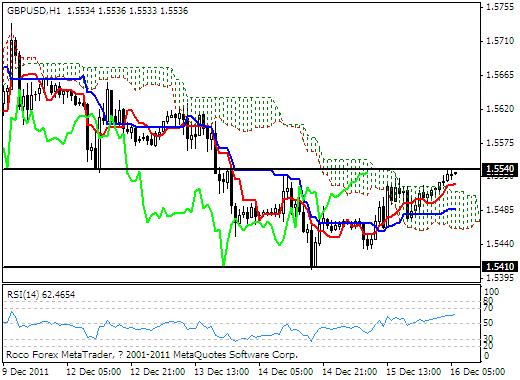Click the 13 Dec 13:00 time axis marker
520x380 pixels.
pyautogui.click(x=222, y=372)
